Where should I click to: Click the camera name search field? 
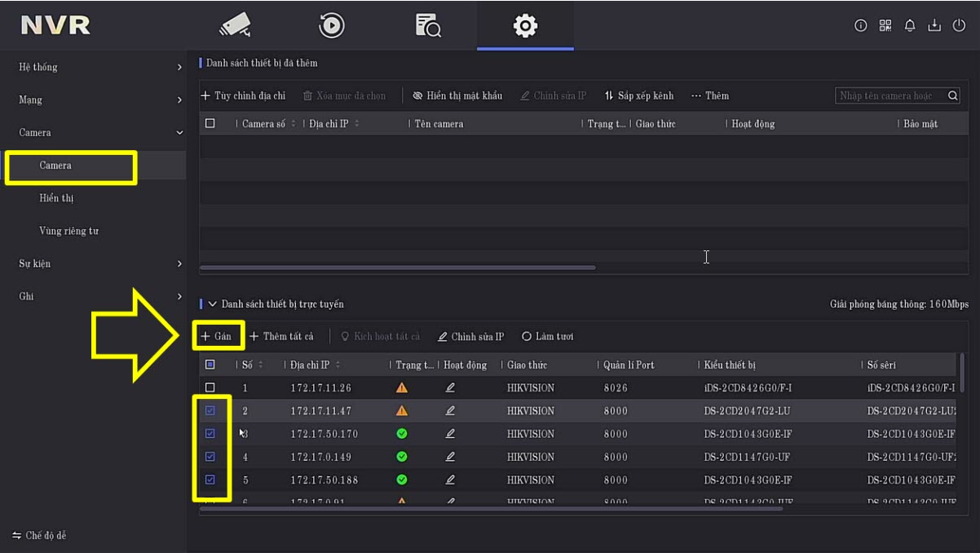point(889,96)
